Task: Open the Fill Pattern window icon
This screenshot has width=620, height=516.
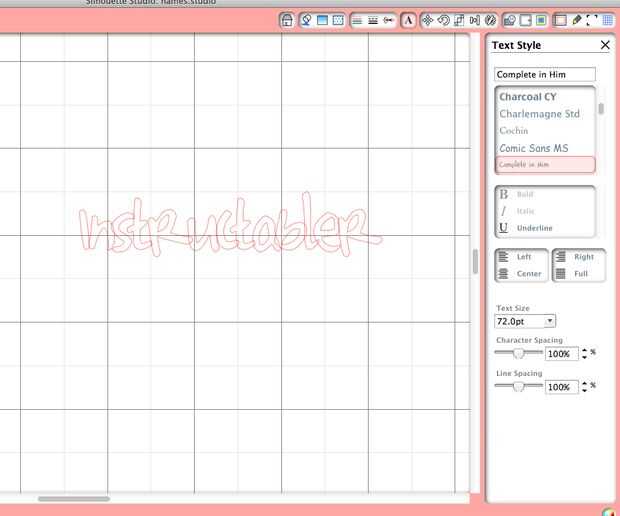Action: coord(338,20)
